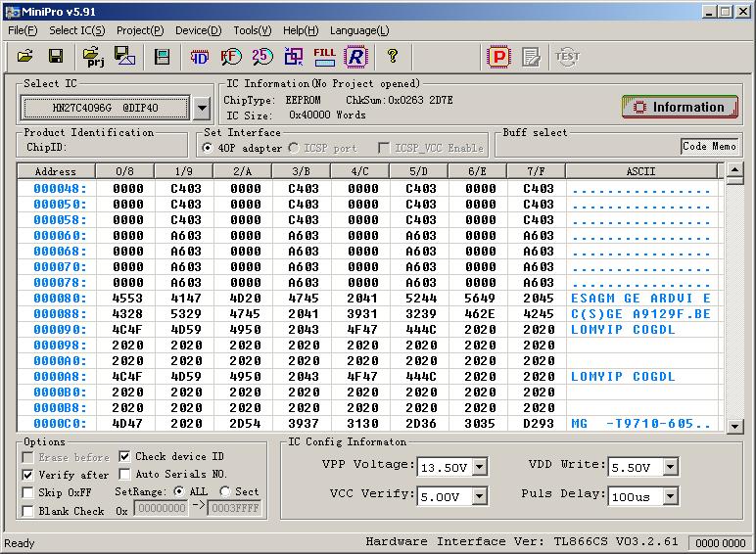
Task: Read chip with the R icon
Action: point(355,57)
